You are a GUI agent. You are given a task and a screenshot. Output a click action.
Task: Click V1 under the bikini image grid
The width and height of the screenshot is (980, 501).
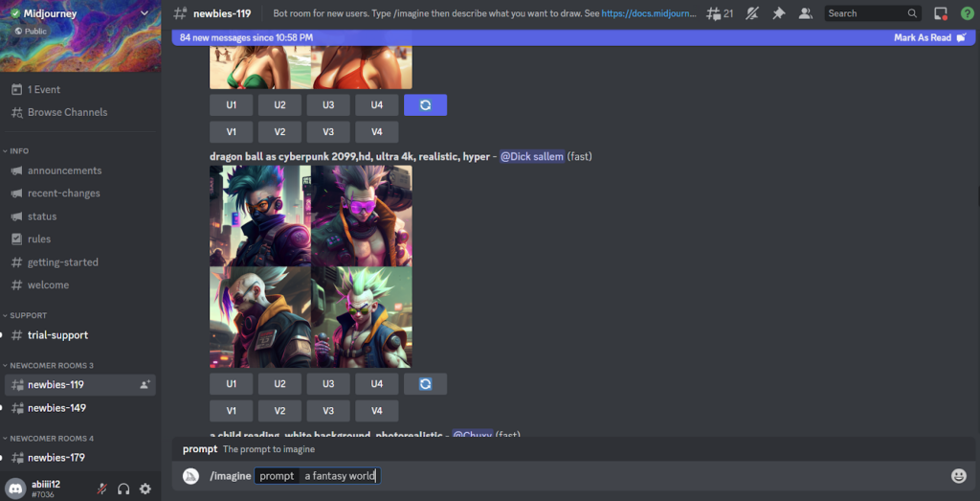point(232,132)
